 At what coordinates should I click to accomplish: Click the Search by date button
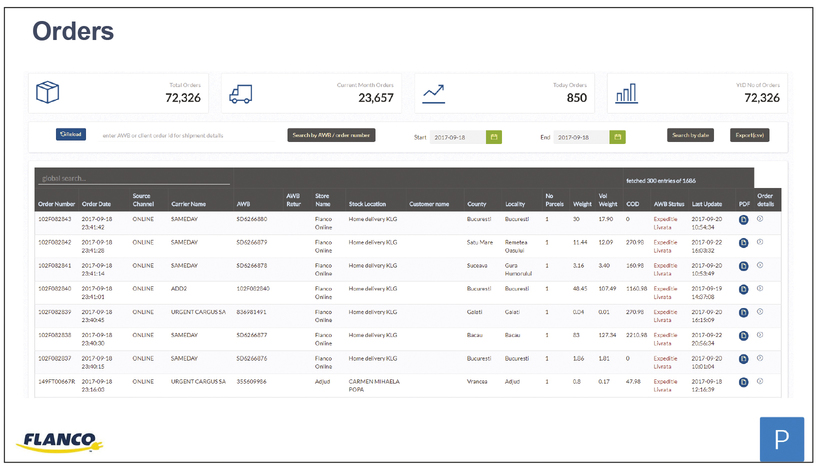(x=691, y=135)
